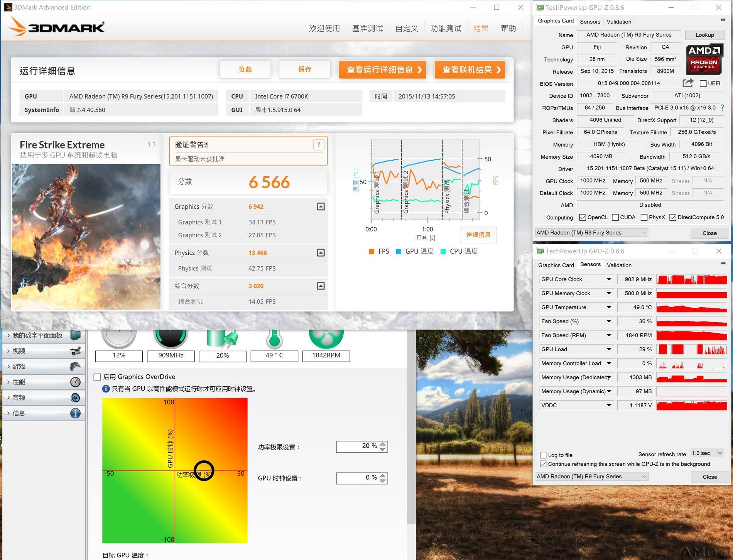Viewport: 733px width, 560px height.
Task: Click the 负载 load button
Action: click(x=245, y=69)
